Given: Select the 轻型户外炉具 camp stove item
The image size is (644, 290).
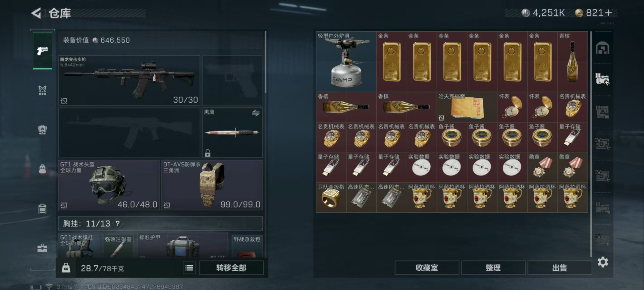Looking at the screenshot, I should click(x=346, y=62).
